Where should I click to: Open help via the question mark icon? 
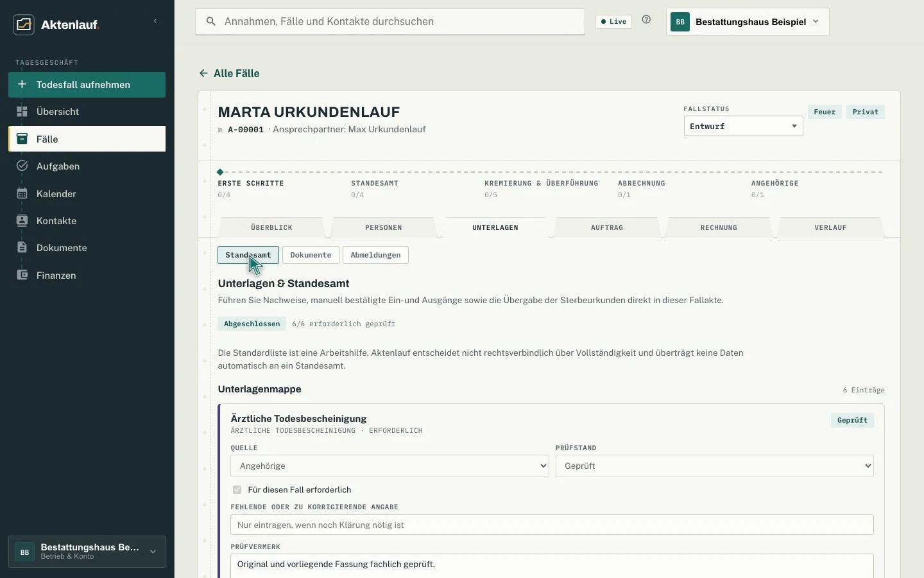pos(646,20)
